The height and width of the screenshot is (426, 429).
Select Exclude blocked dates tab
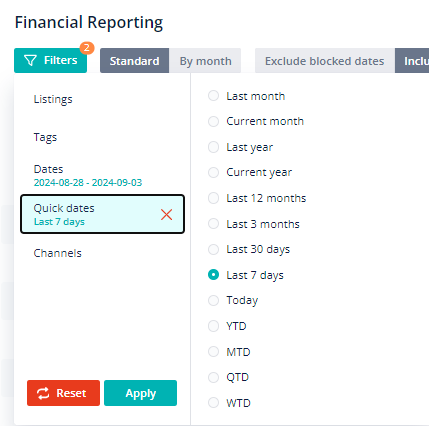(x=325, y=61)
